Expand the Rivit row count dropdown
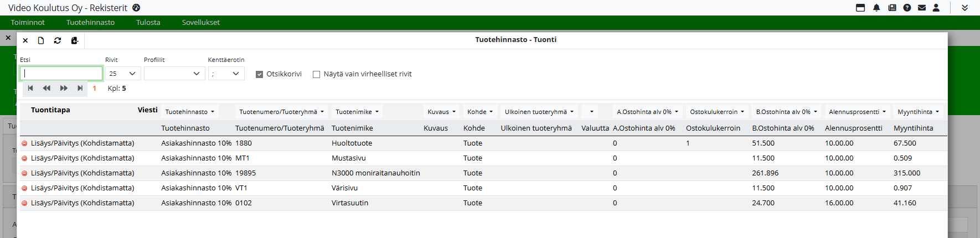Image resolution: width=980 pixels, height=238 pixels. pos(123,74)
